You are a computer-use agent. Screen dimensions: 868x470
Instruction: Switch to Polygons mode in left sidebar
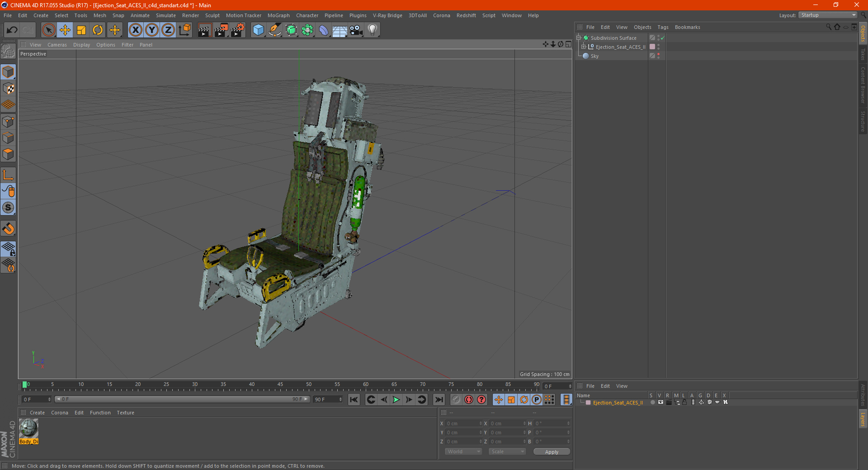[8, 154]
